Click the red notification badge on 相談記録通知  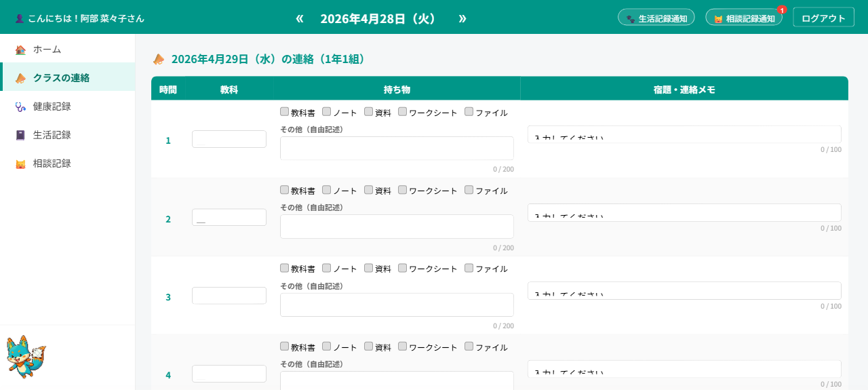coord(782,9)
